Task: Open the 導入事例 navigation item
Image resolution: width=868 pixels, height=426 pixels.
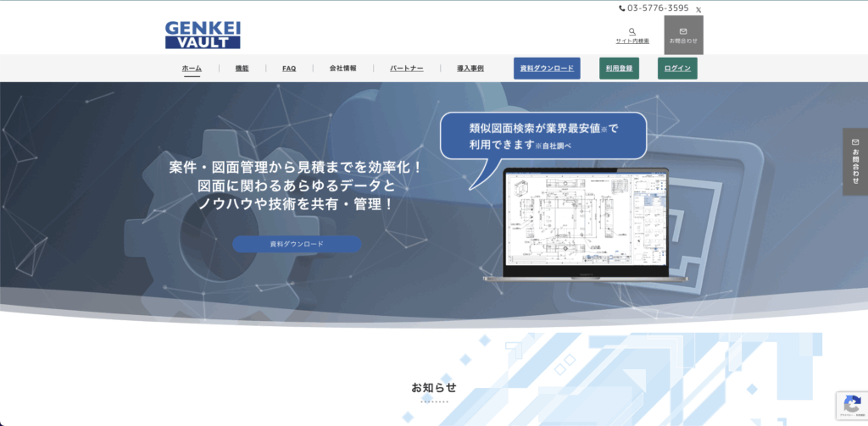Action: tap(470, 69)
